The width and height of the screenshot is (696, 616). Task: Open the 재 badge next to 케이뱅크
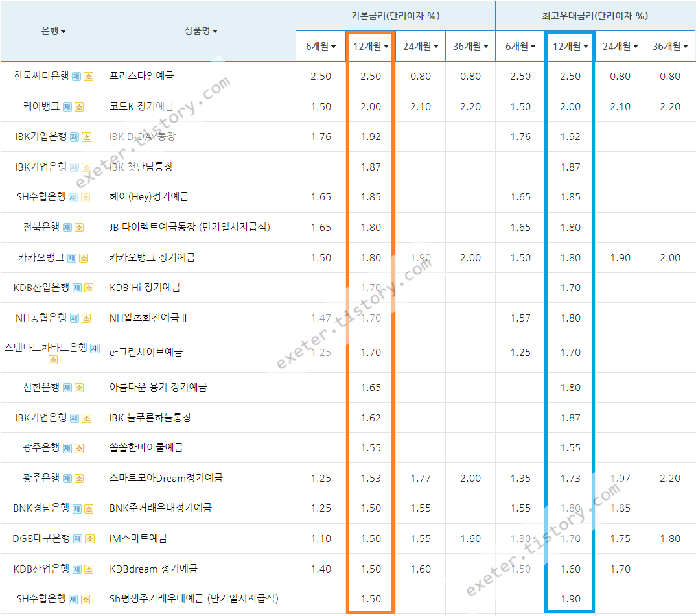pos(67,107)
